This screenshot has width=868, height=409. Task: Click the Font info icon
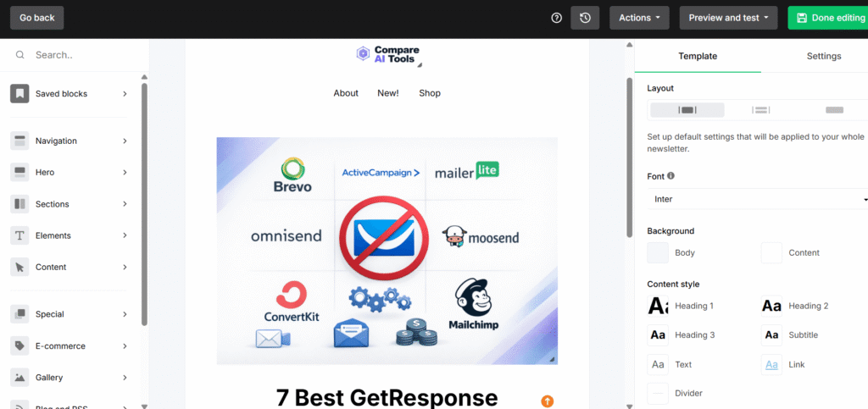click(x=671, y=176)
